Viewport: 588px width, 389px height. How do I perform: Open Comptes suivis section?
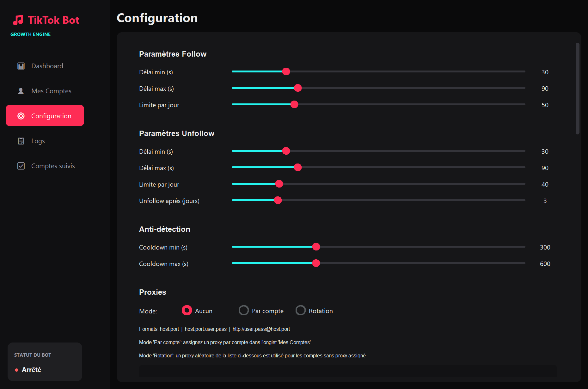(45, 166)
